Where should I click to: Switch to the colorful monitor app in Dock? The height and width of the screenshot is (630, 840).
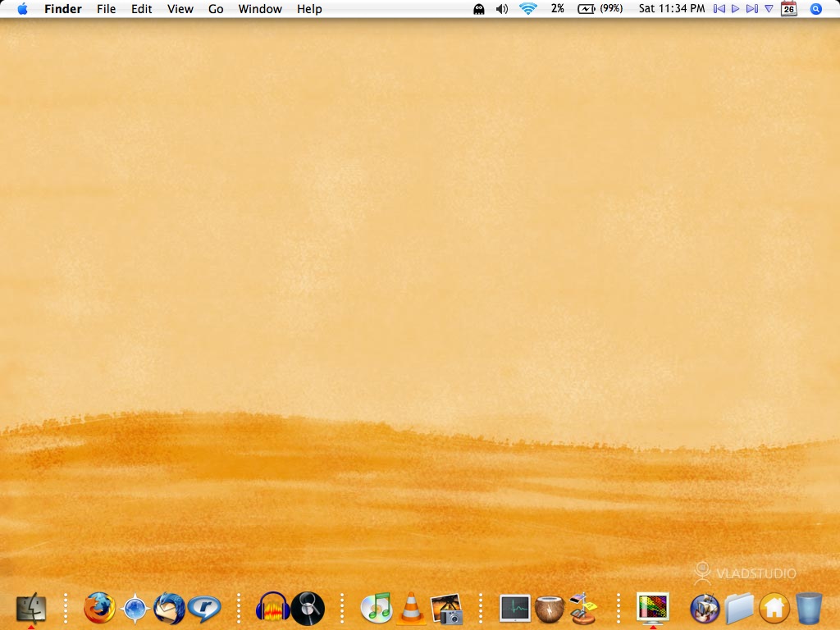click(652, 608)
